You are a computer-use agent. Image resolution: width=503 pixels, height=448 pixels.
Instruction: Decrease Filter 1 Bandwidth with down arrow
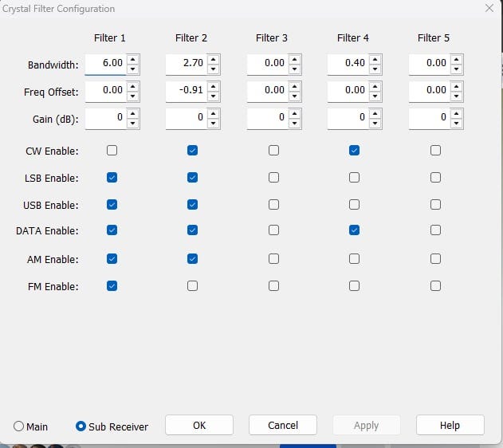pos(133,69)
